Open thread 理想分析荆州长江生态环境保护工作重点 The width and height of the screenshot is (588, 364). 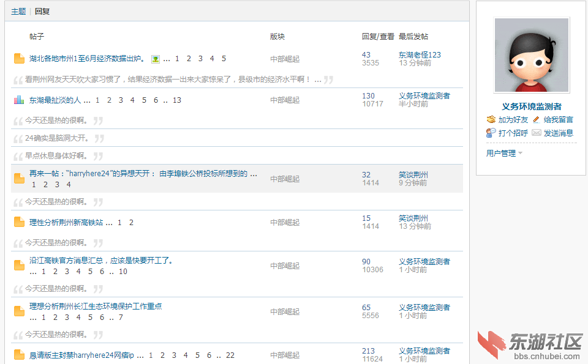point(96,306)
